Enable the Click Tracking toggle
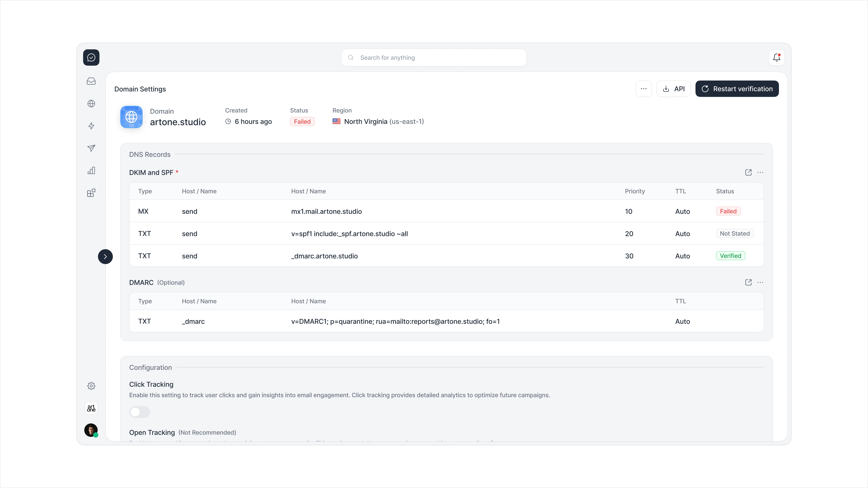This screenshot has height=488, width=868. click(x=140, y=412)
